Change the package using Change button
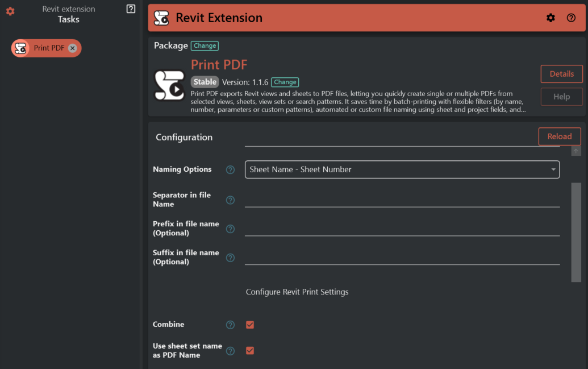The image size is (588, 369). [x=205, y=45]
